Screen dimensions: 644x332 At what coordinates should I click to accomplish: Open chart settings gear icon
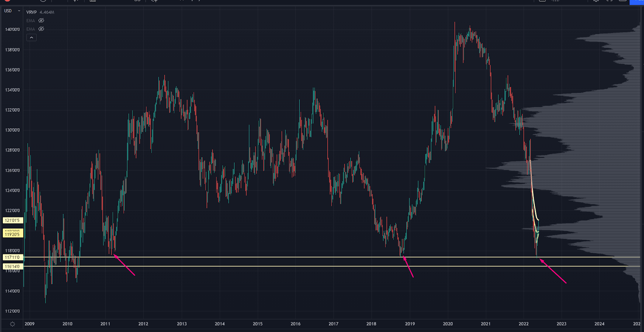[12, 324]
